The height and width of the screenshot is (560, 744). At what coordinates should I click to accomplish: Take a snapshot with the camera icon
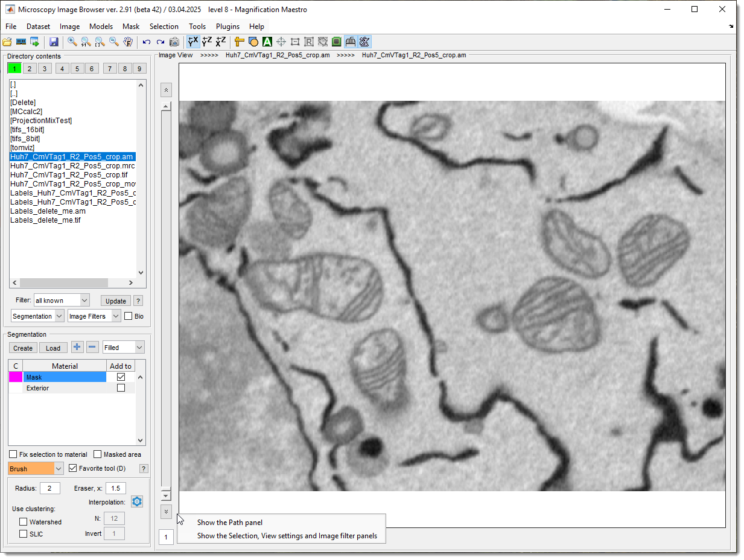174,42
